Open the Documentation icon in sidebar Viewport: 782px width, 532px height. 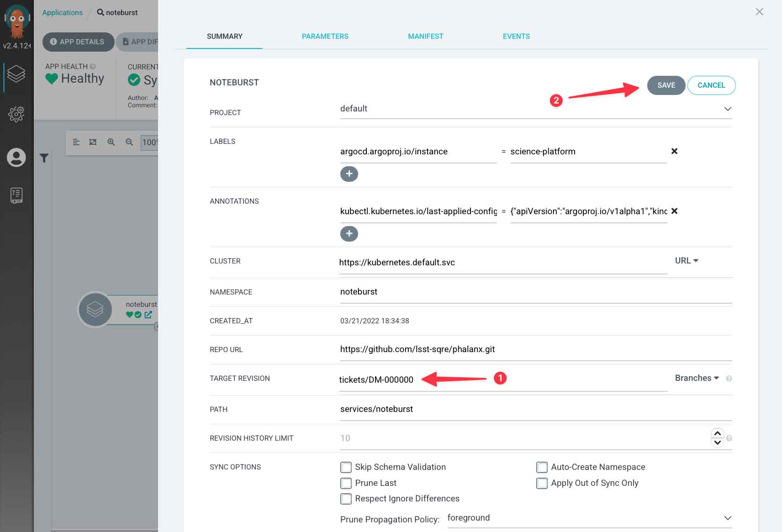pos(16,195)
